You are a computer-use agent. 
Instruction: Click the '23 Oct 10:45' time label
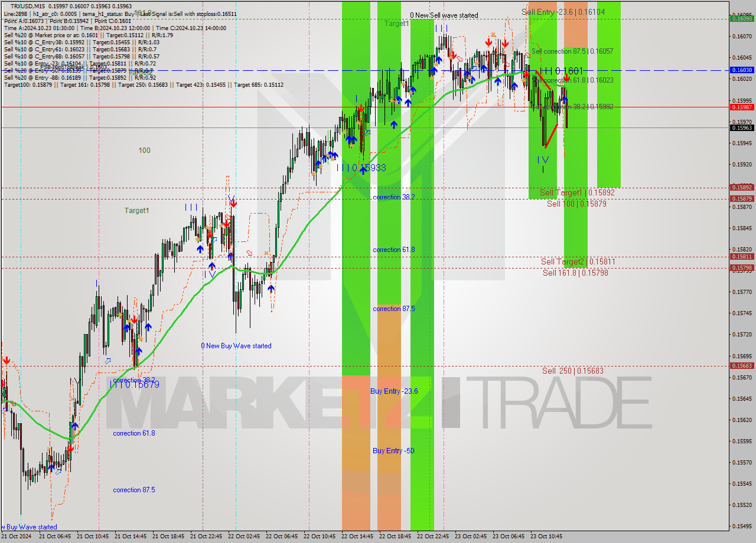pyautogui.click(x=546, y=537)
